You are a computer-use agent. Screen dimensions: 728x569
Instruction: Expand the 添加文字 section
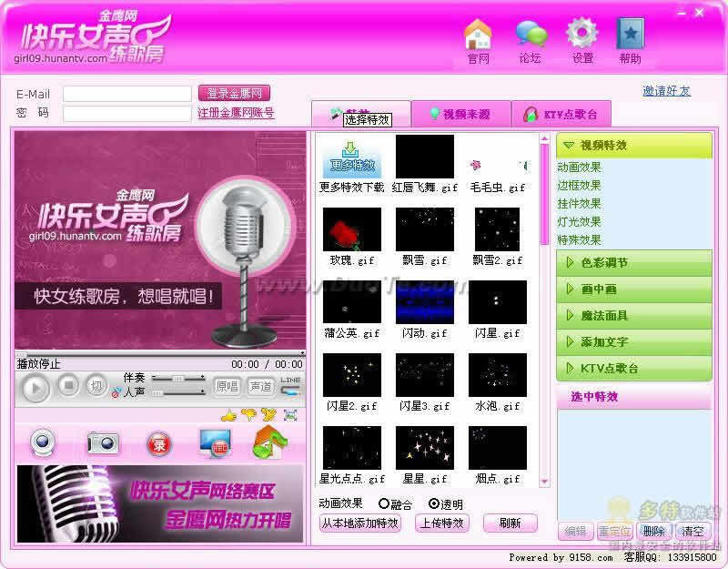(x=633, y=342)
